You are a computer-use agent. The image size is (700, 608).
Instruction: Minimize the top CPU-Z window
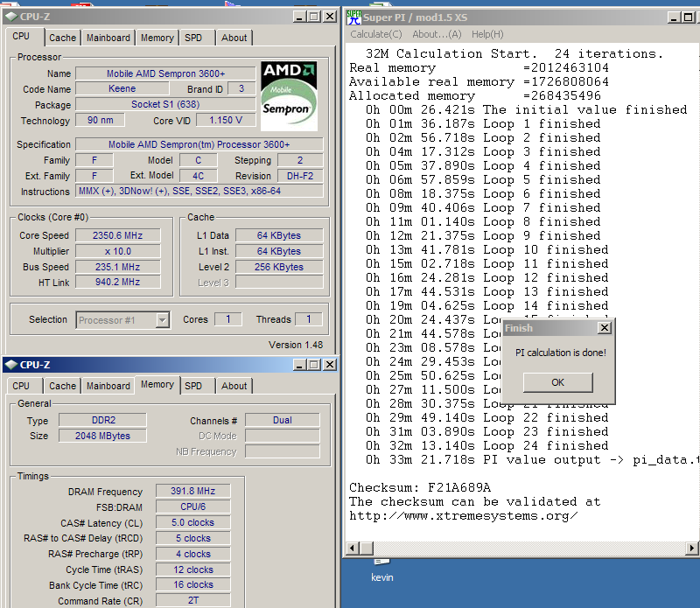[x=299, y=17]
